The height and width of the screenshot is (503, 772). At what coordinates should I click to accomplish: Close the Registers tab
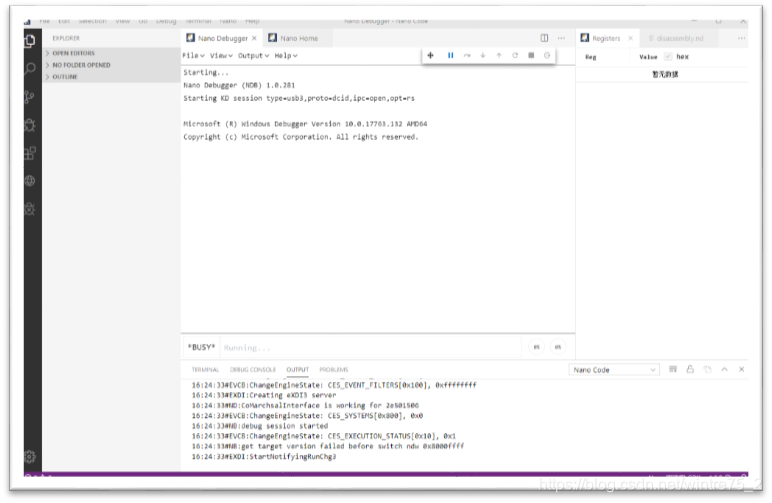630,38
